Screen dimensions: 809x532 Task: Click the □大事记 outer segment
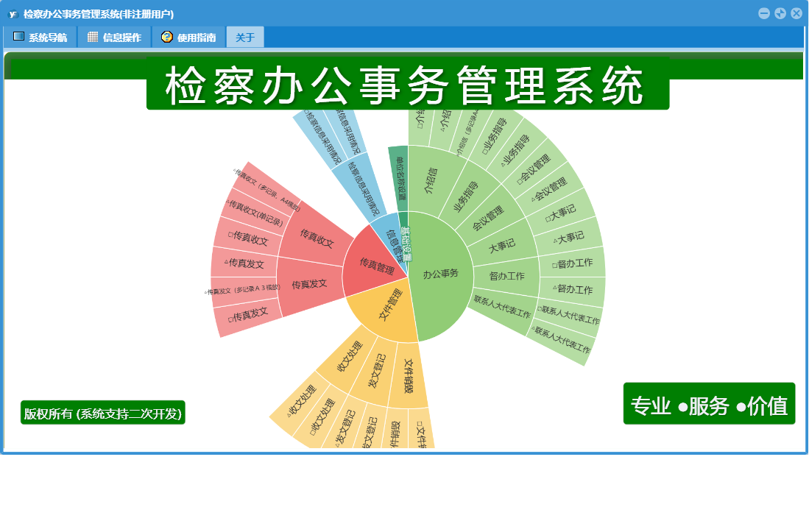(562, 213)
